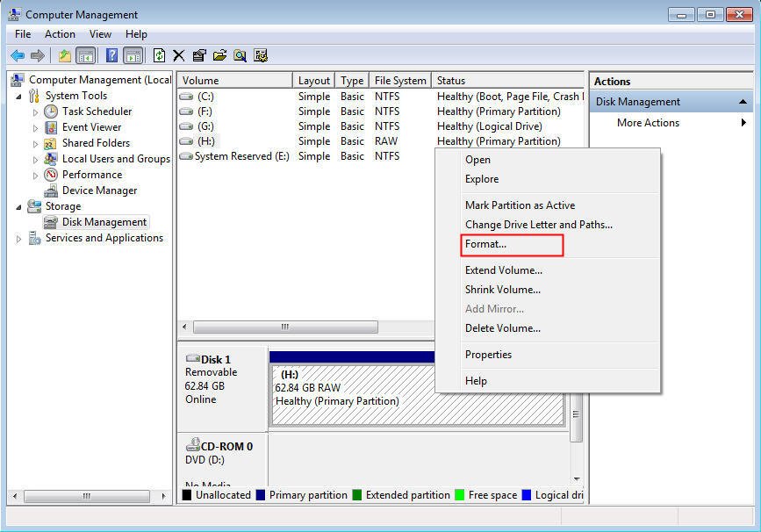Open Device Manager from the tree
This screenshot has height=532, width=761.
click(x=99, y=191)
